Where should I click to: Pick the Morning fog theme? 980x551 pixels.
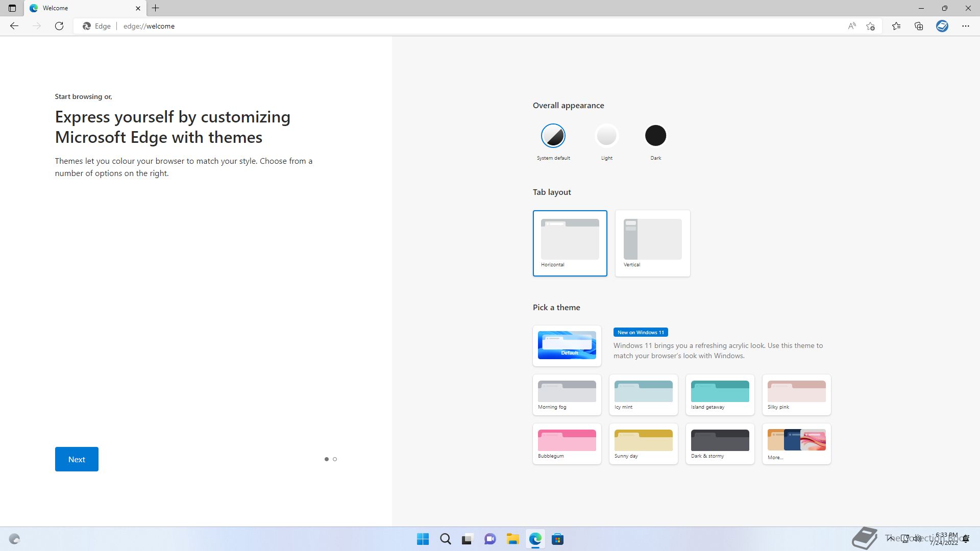(567, 395)
